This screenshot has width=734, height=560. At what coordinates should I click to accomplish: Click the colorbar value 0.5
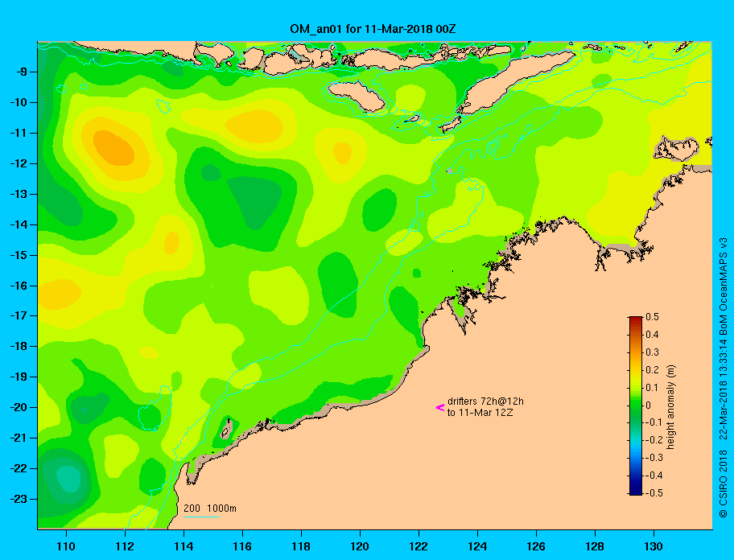click(653, 317)
